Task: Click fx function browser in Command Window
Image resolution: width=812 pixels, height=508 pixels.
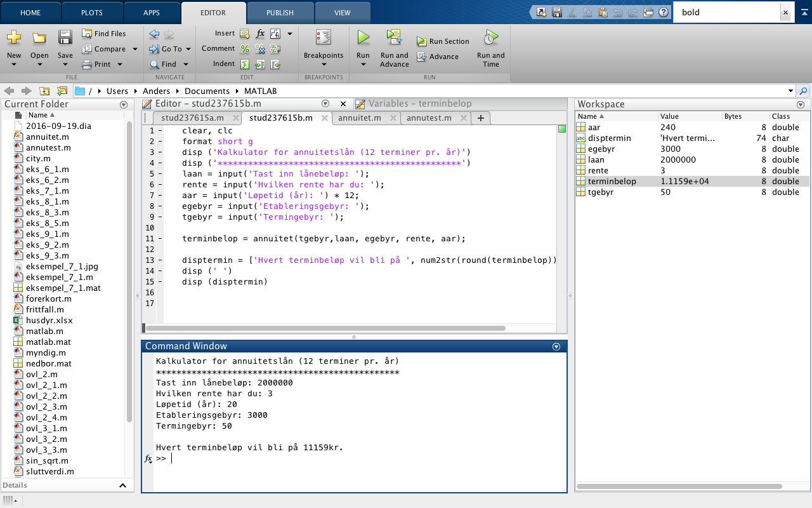Action: (x=148, y=458)
